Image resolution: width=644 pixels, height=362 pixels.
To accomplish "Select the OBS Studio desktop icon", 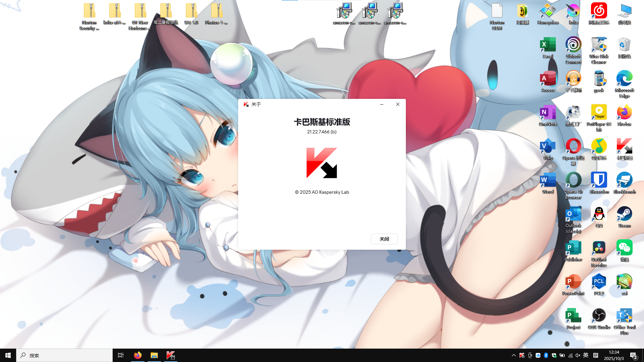I will [x=599, y=318].
